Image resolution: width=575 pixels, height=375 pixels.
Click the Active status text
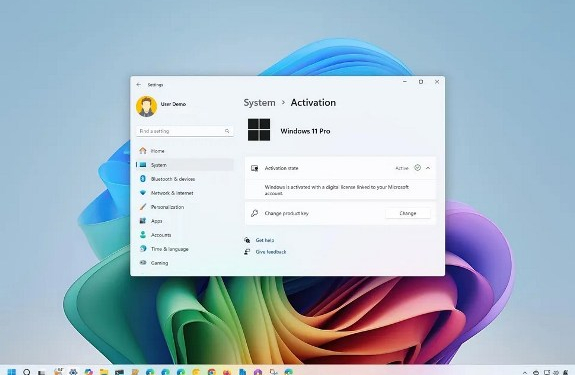click(x=402, y=168)
